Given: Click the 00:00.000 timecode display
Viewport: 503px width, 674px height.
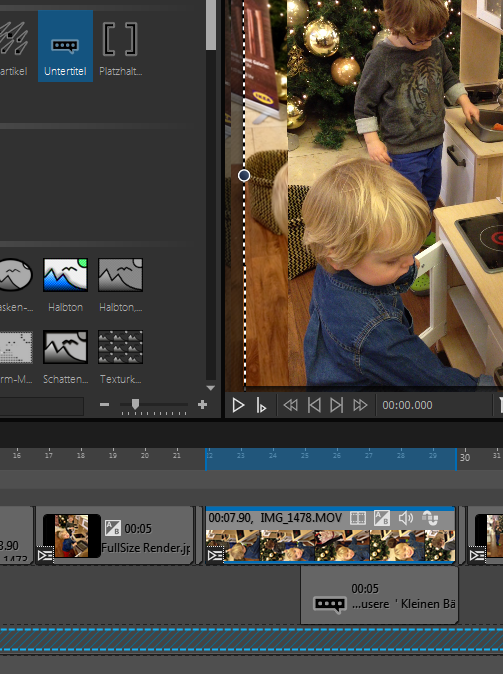Looking at the screenshot, I should [407, 405].
